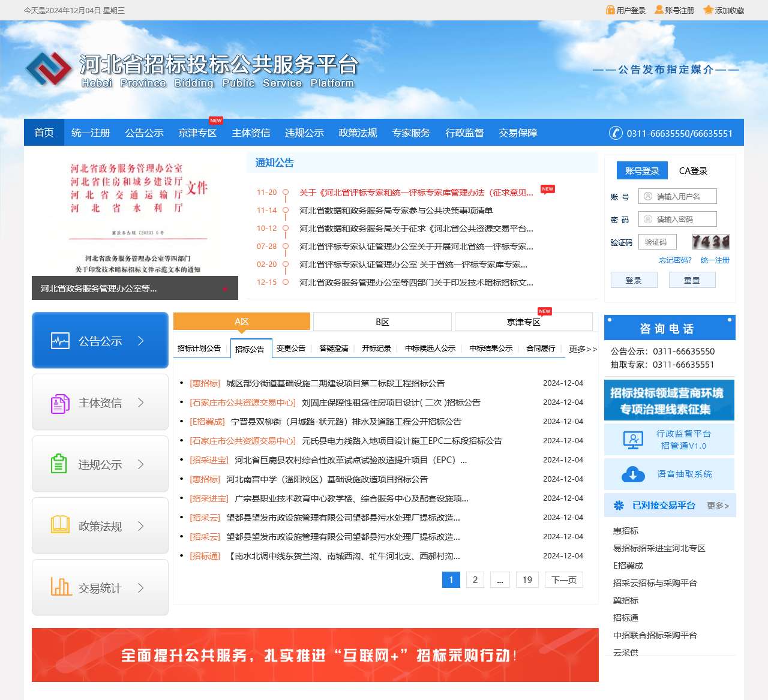
Task: Show more connected platforms via 更多>
Action: pos(718,506)
